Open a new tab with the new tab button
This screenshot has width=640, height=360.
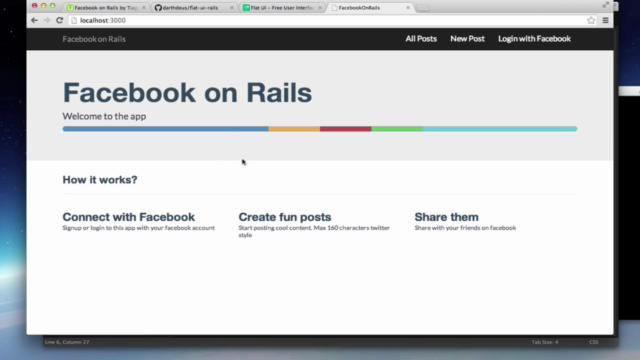423,8
